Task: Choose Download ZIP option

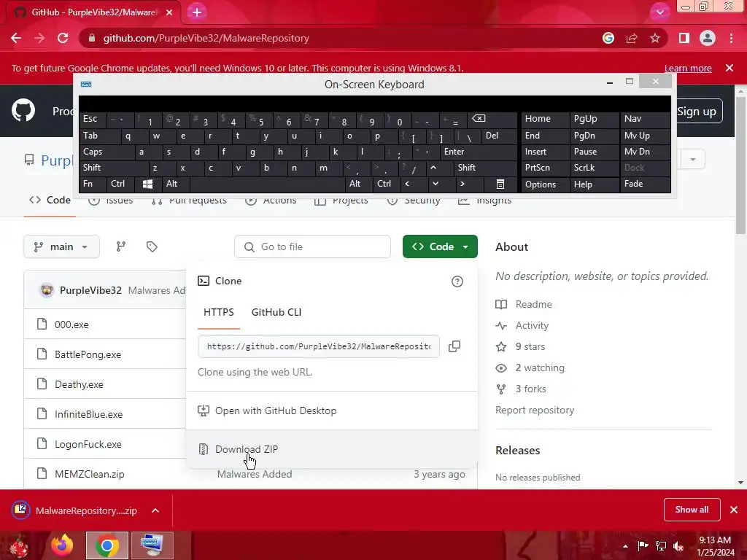Action: click(332, 449)
